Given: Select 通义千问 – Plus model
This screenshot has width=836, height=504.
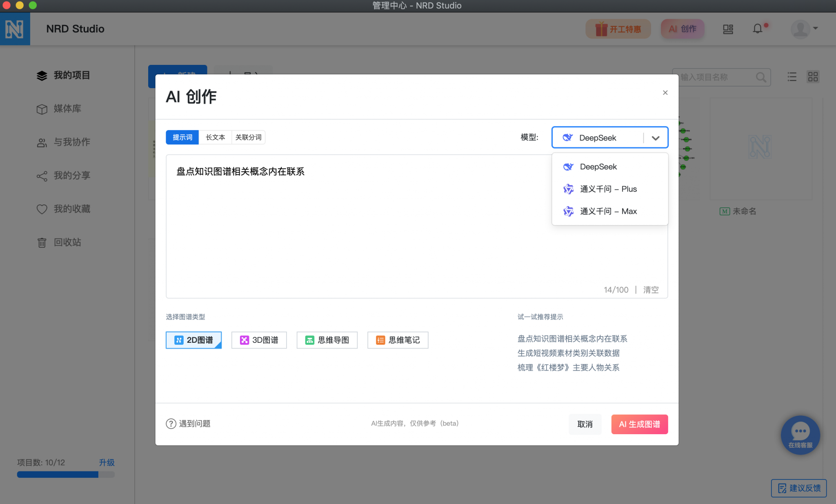Looking at the screenshot, I should pos(608,189).
